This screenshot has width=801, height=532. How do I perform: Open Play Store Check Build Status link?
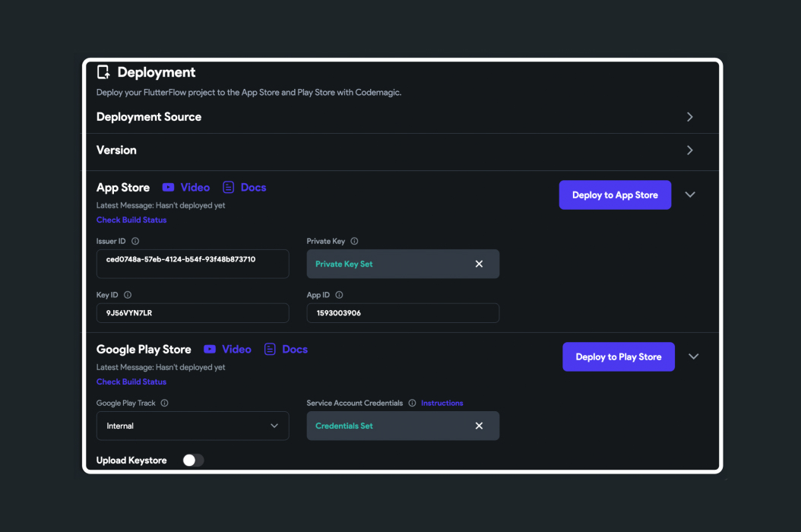(131, 382)
